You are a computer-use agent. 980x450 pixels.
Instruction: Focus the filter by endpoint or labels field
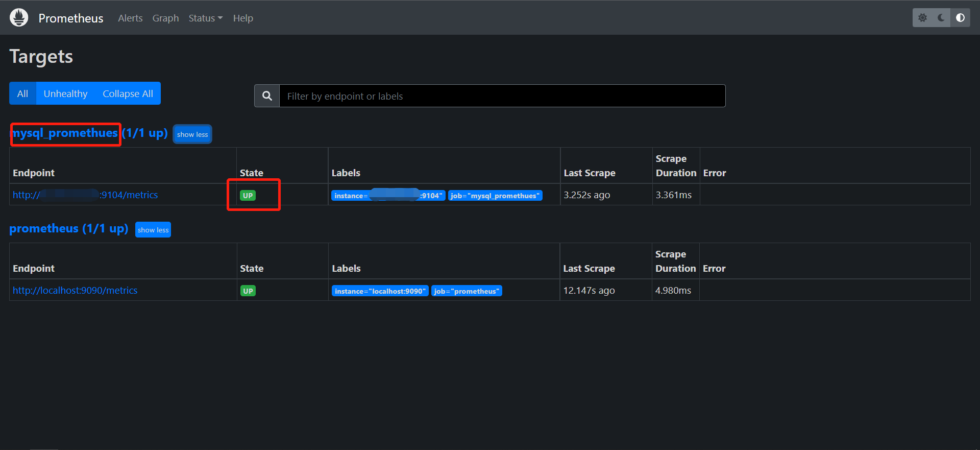[x=502, y=96]
